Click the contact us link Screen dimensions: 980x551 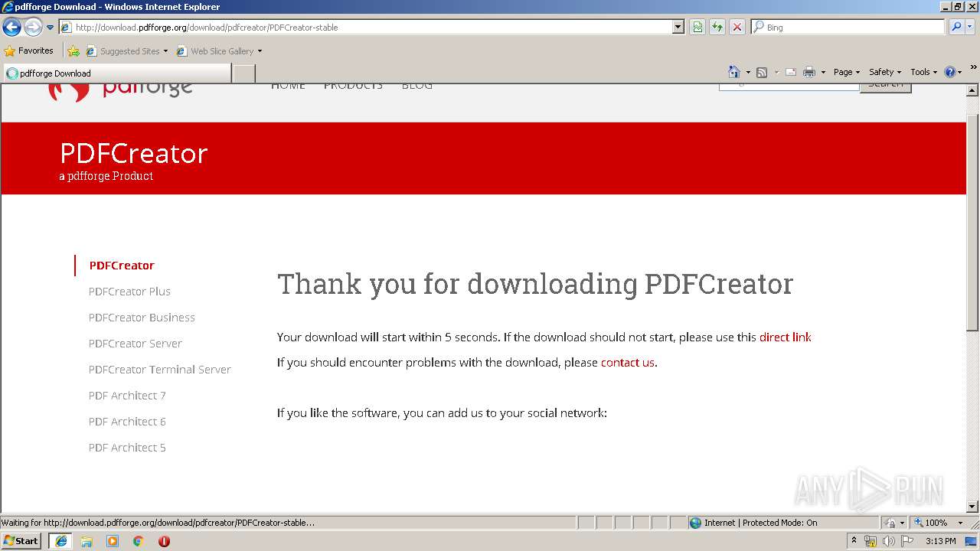(627, 362)
